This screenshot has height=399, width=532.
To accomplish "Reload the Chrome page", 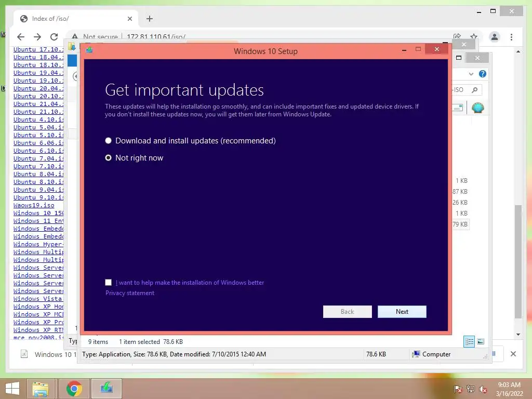I will click(x=54, y=37).
